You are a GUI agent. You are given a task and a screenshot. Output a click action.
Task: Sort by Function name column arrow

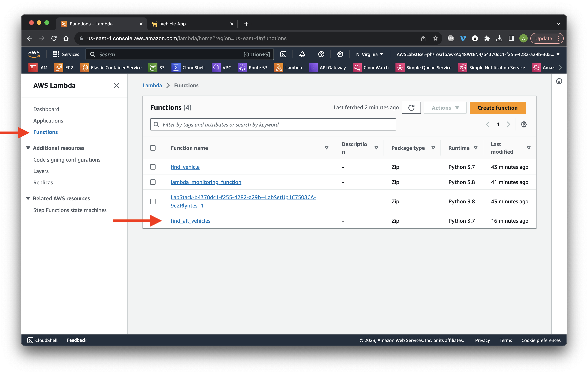(x=326, y=148)
